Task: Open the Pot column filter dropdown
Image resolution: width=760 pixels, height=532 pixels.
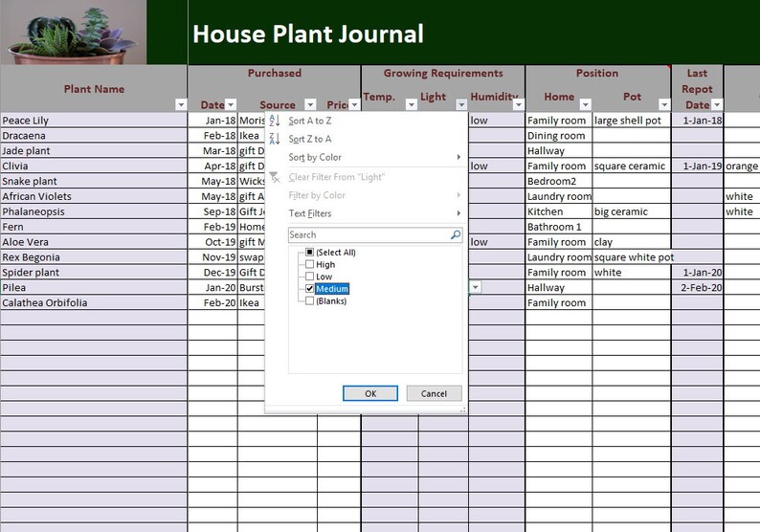Action: (664, 104)
